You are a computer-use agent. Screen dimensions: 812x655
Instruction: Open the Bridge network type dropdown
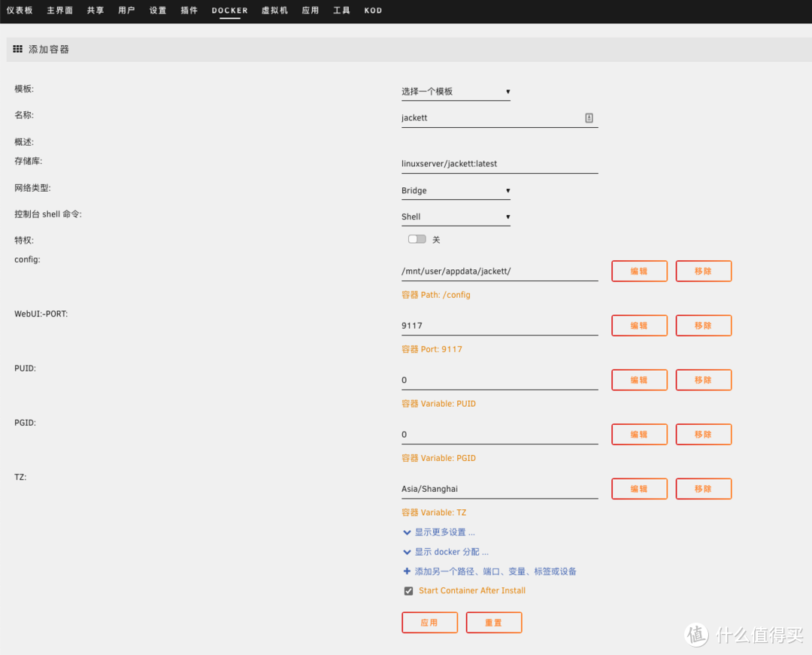pos(456,191)
